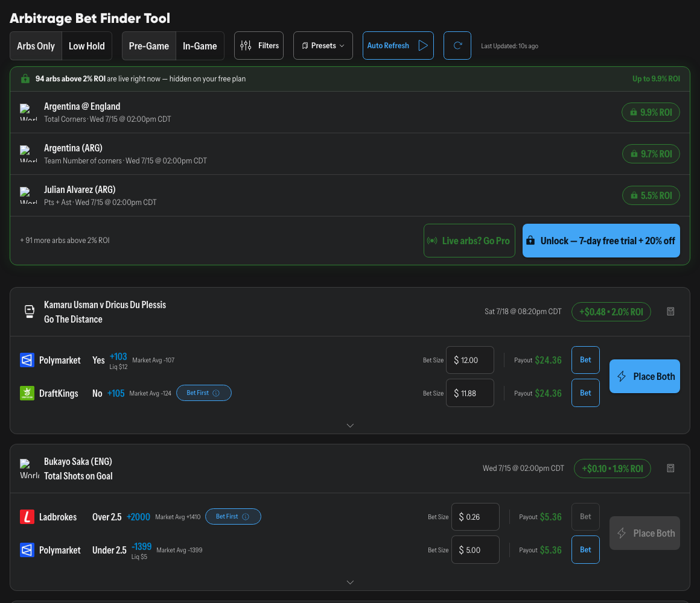Select the Julian Alvarez (ARG) row
This screenshot has height=603, width=700.
[350, 195]
